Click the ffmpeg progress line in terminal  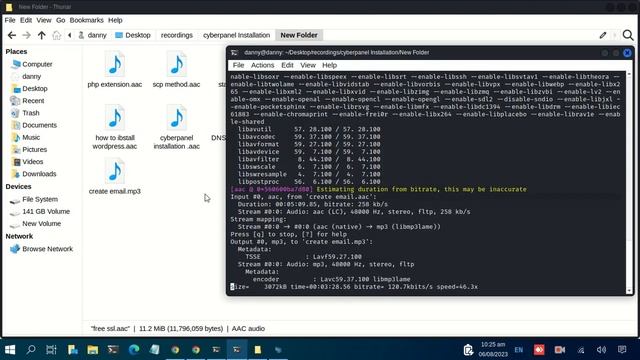[354, 287]
